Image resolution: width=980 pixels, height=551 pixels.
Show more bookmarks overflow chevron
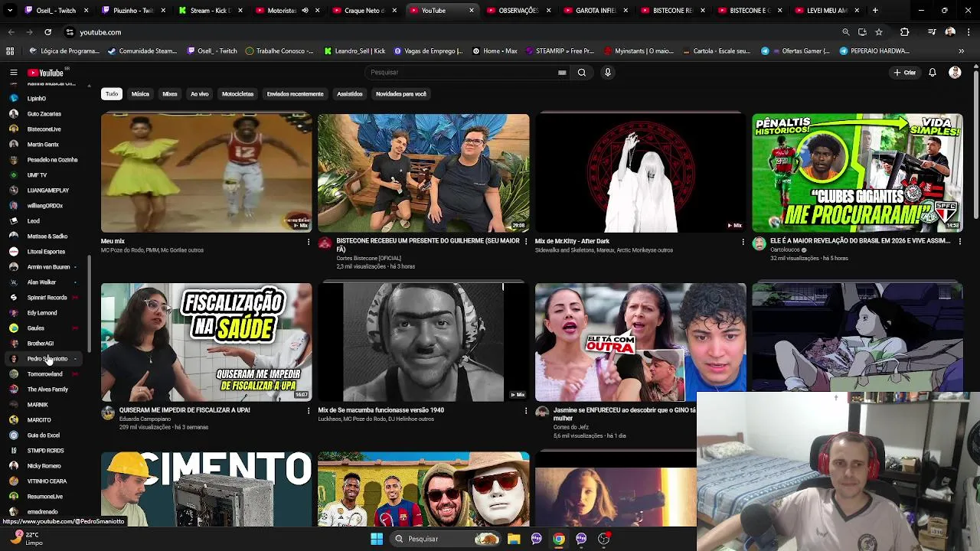pos(961,51)
